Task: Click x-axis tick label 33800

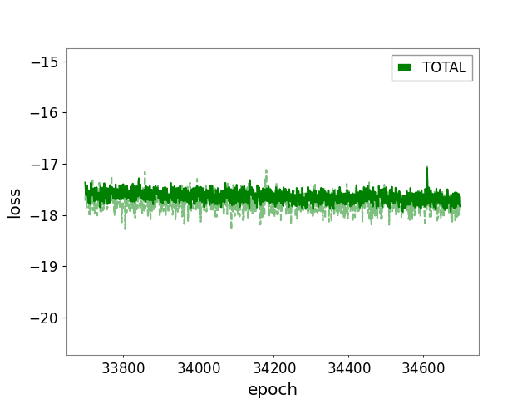Action: coord(123,368)
